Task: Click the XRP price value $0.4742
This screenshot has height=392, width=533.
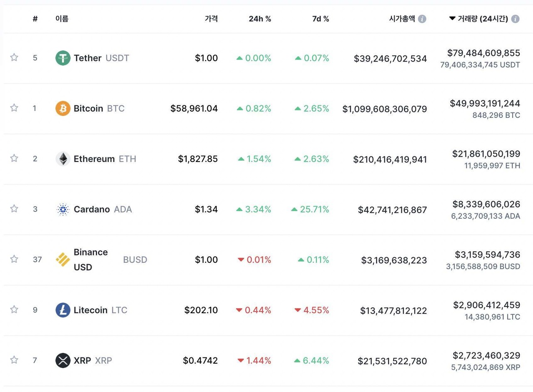Action: coord(200,360)
